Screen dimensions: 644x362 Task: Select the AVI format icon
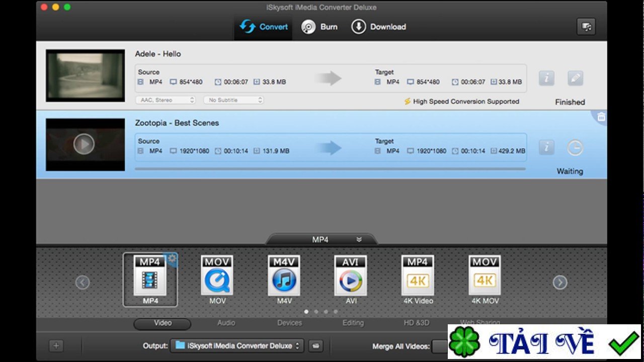351,276
